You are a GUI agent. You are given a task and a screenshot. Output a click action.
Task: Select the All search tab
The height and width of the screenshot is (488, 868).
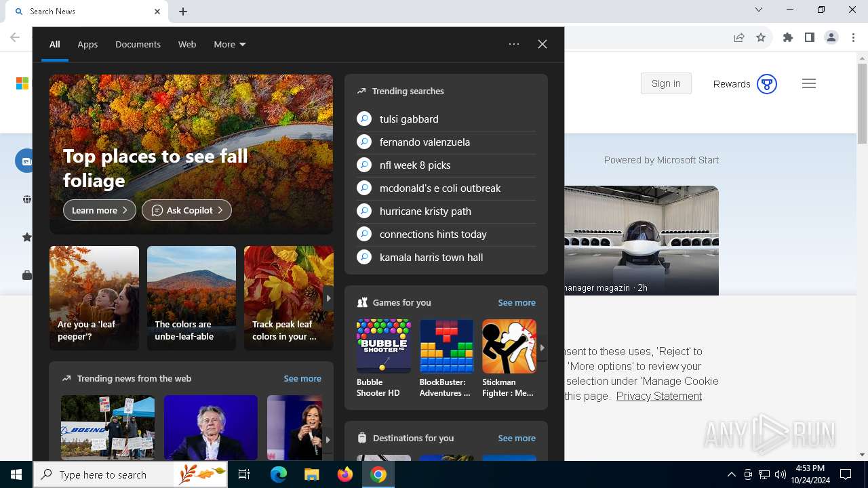tap(55, 44)
